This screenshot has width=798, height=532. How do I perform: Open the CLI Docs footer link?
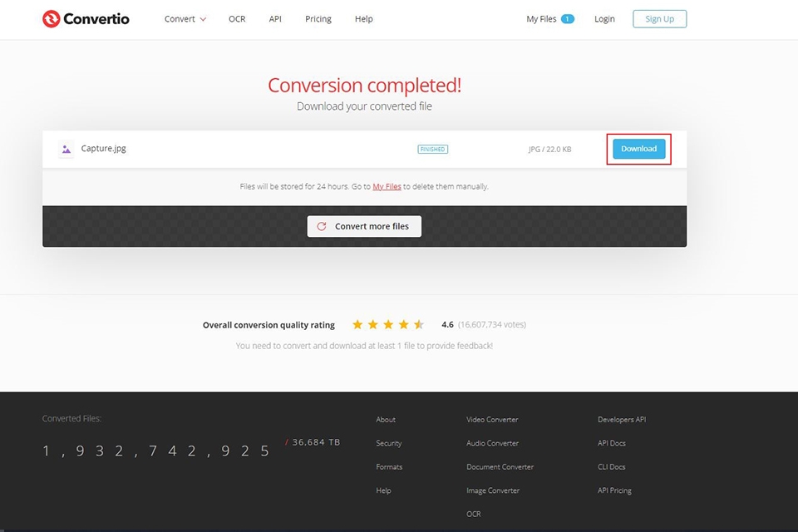(x=612, y=466)
